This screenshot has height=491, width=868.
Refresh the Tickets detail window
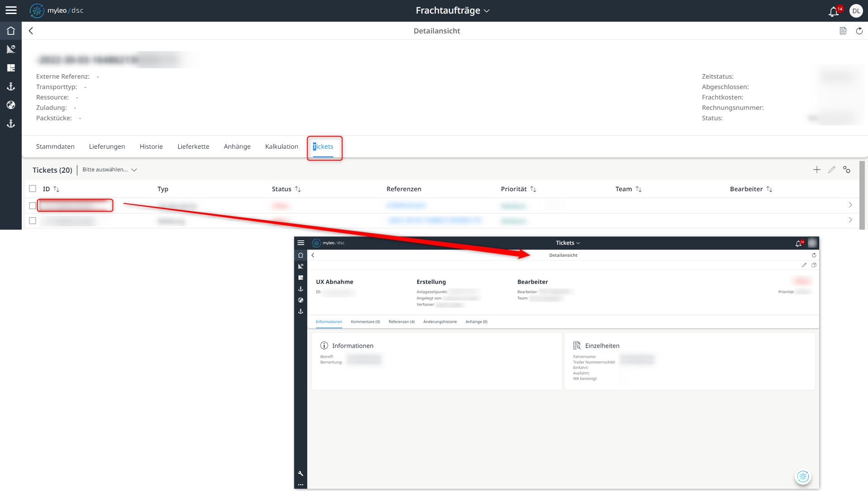814,255
